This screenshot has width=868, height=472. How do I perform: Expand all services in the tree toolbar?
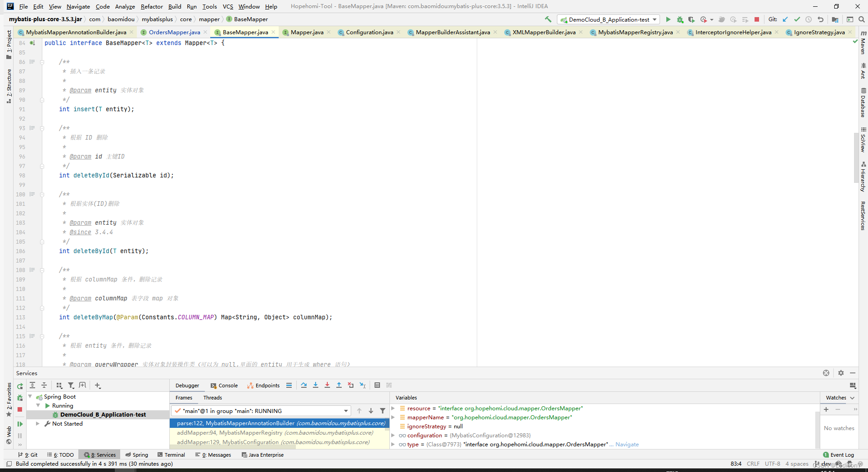pos(32,385)
